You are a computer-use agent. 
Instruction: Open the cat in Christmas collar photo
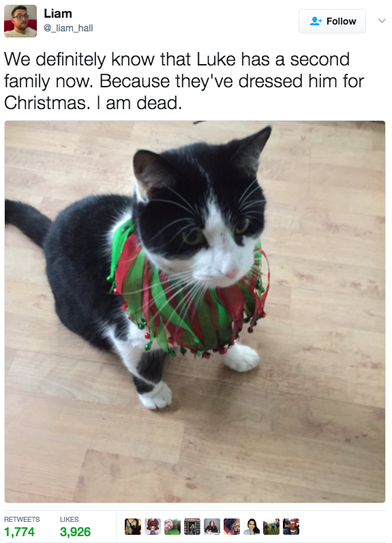click(195, 312)
